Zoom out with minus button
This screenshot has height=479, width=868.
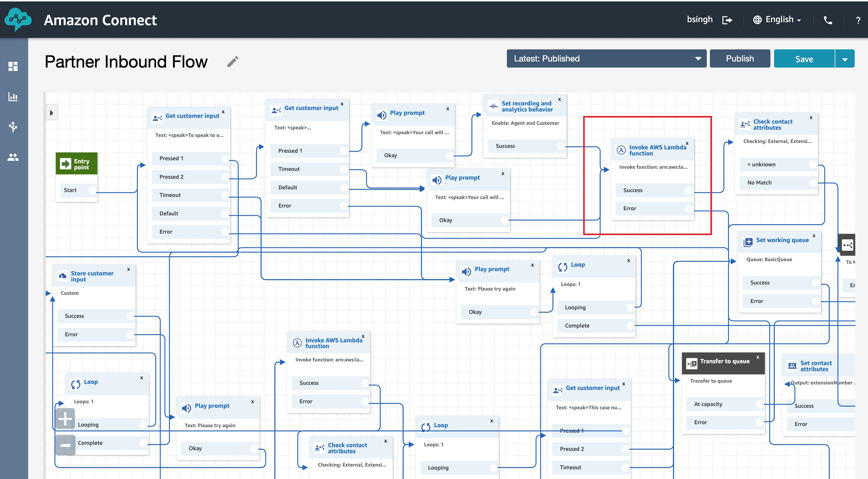click(65, 445)
